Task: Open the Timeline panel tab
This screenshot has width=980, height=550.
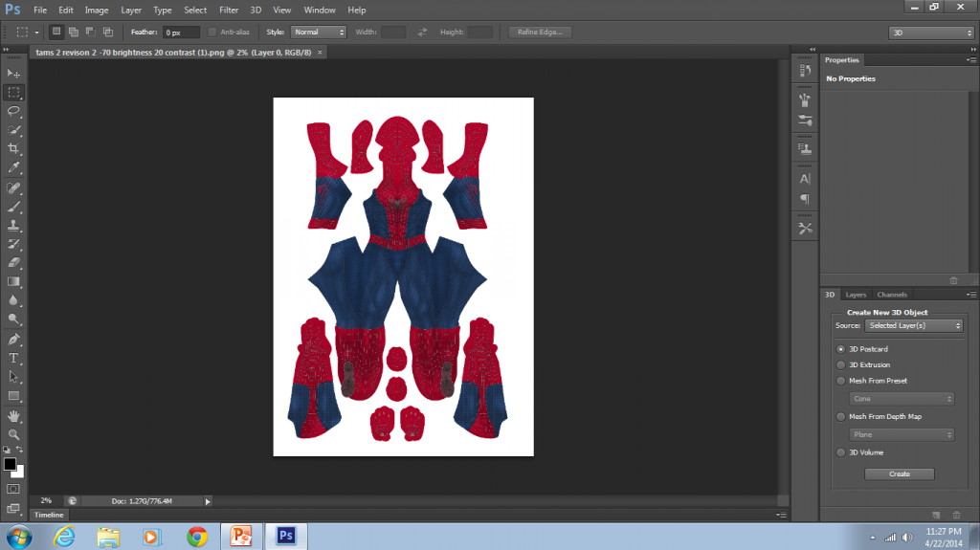Action: coord(49,515)
